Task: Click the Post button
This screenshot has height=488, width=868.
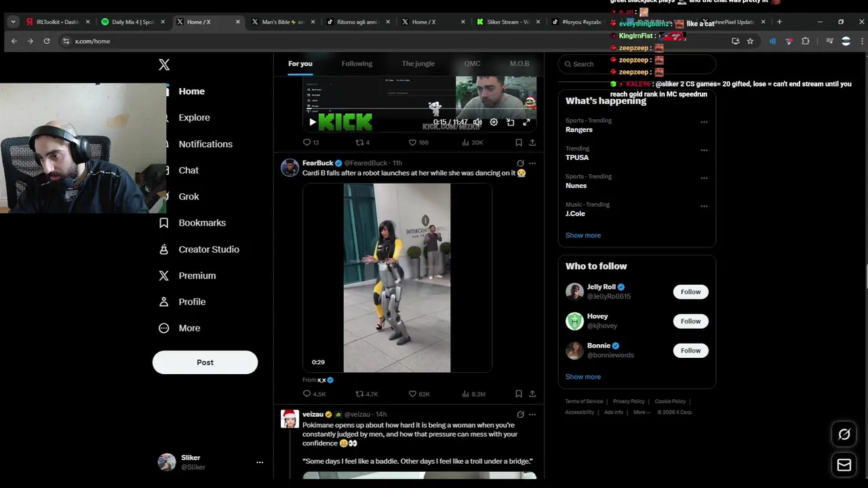Action: (205, 363)
